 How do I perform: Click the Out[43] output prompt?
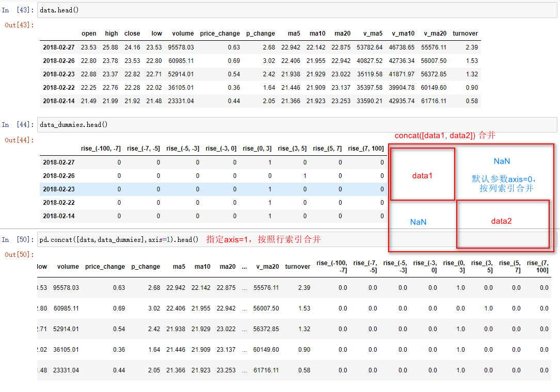pyautogui.click(x=19, y=25)
